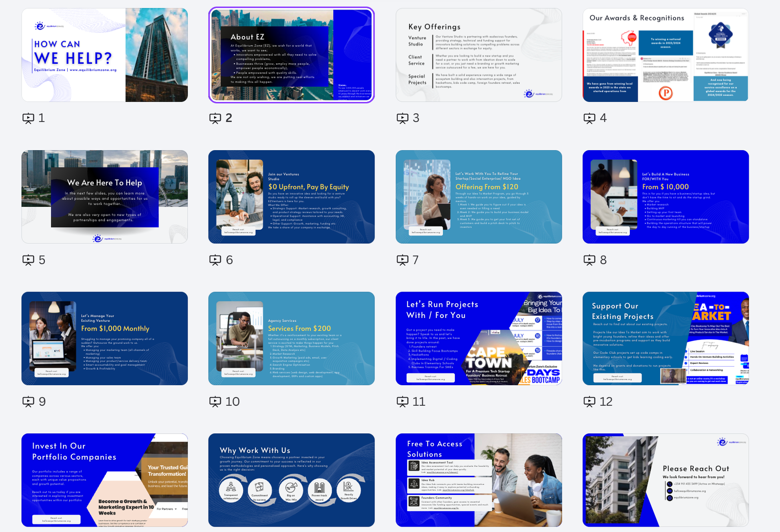The height and width of the screenshot is (532, 780).
Task: Click the presentation icon beside slide number 12
Action: point(589,402)
